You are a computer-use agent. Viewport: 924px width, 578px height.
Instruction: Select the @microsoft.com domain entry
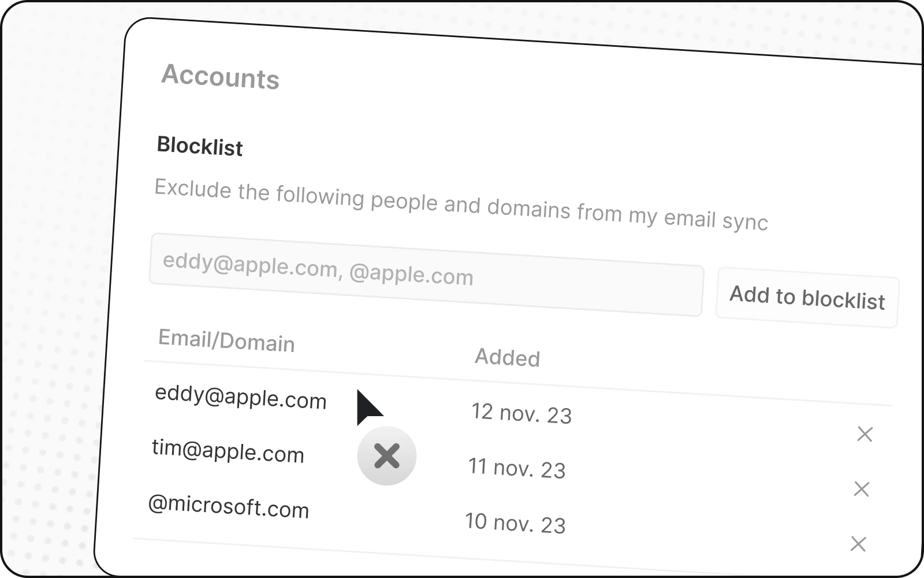coord(229,506)
